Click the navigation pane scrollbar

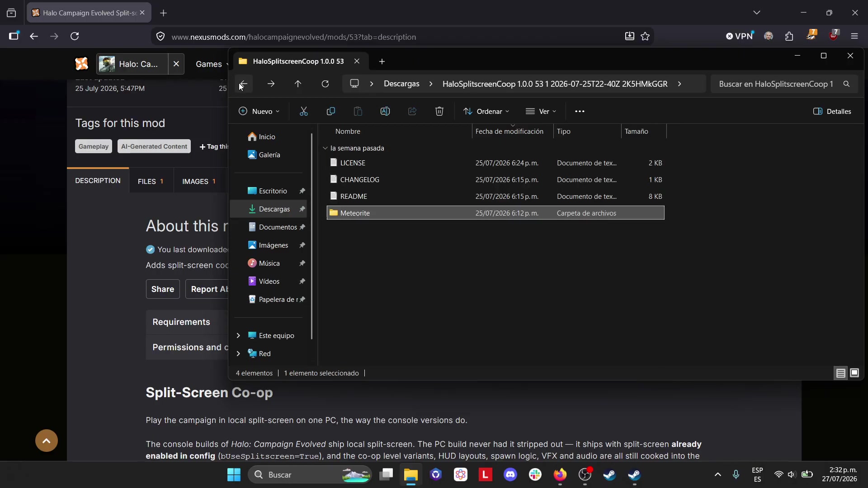(x=312, y=236)
